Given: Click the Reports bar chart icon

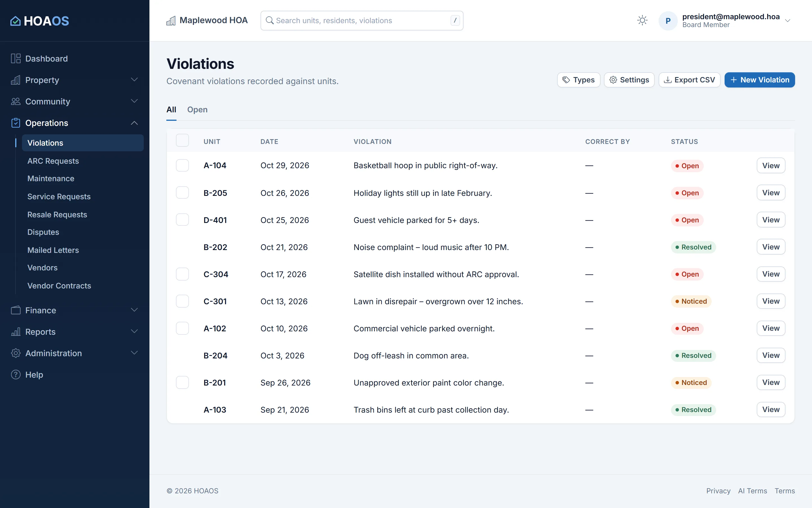Looking at the screenshot, I should (16, 332).
